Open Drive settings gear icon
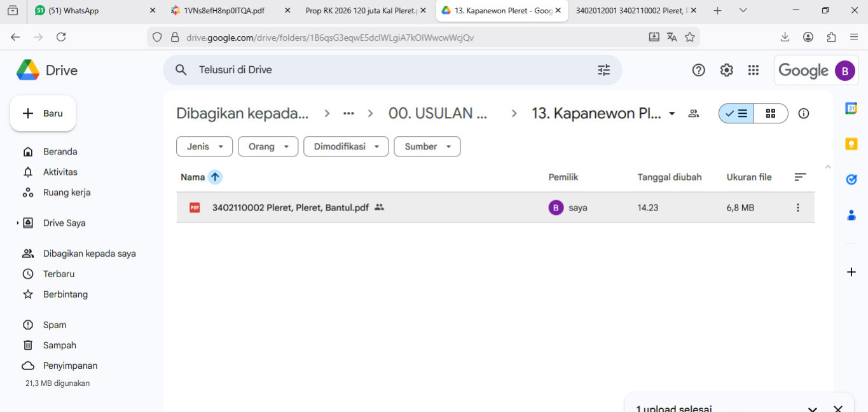This screenshot has height=412, width=868. (726, 70)
